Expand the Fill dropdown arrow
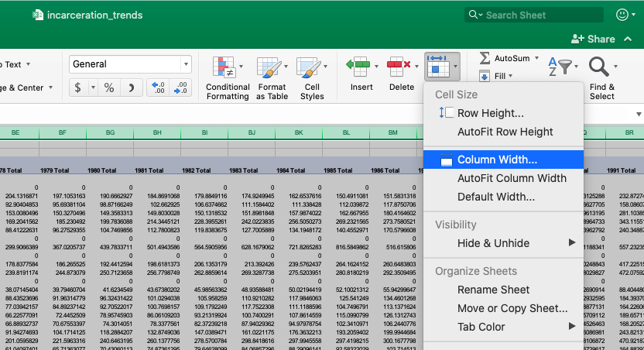Viewport: 644px width, 350px height. coord(511,76)
